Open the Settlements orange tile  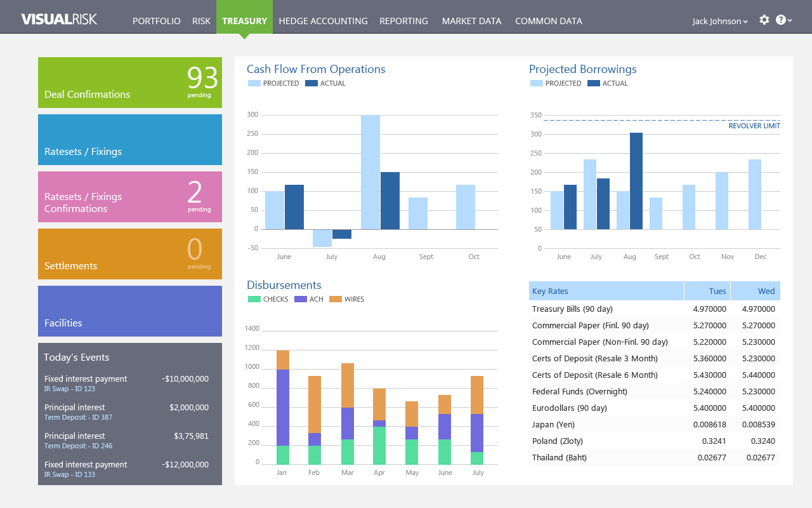[x=130, y=254]
